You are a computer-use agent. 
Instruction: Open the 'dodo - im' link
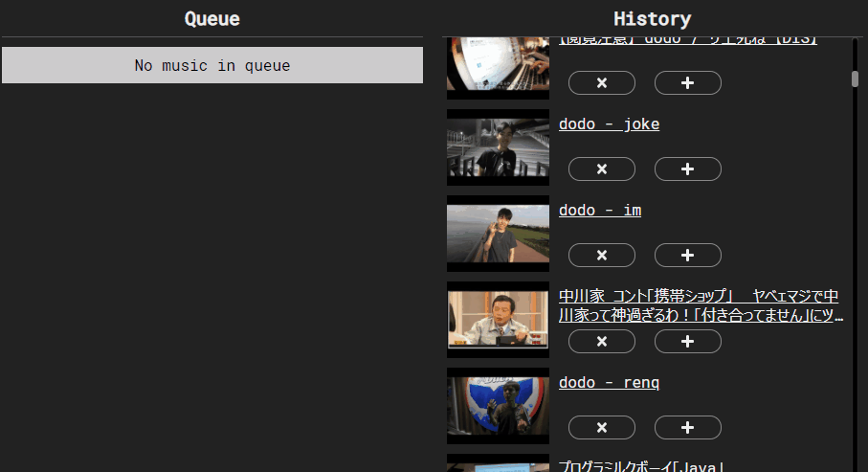click(600, 211)
